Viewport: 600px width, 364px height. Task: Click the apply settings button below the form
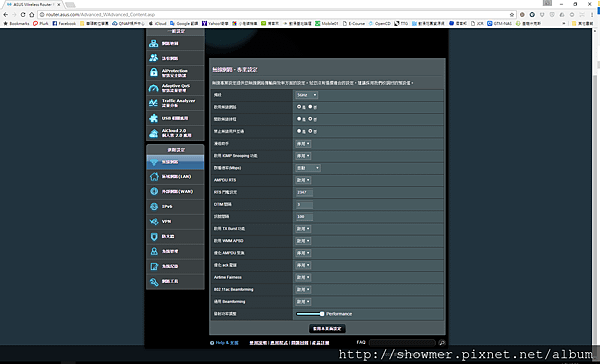pyautogui.click(x=327, y=328)
